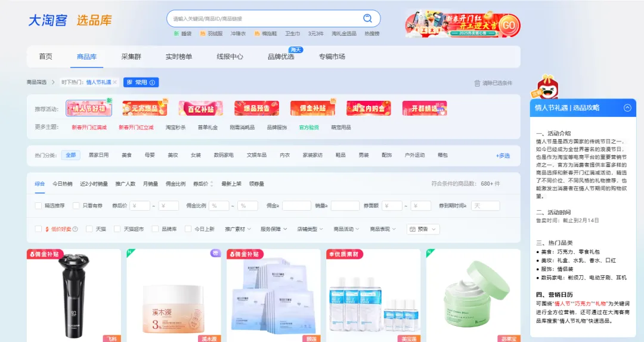Check the 只看有券 checkbox

pyautogui.click(x=76, y=205)
